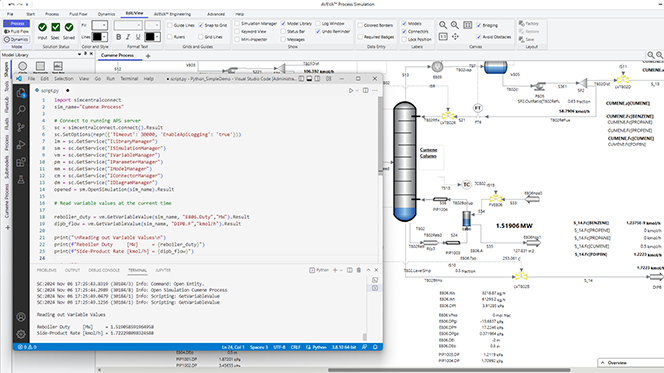Click Solved solution status green check
Viewport: 664px width, 373px height.
point(69,28)
